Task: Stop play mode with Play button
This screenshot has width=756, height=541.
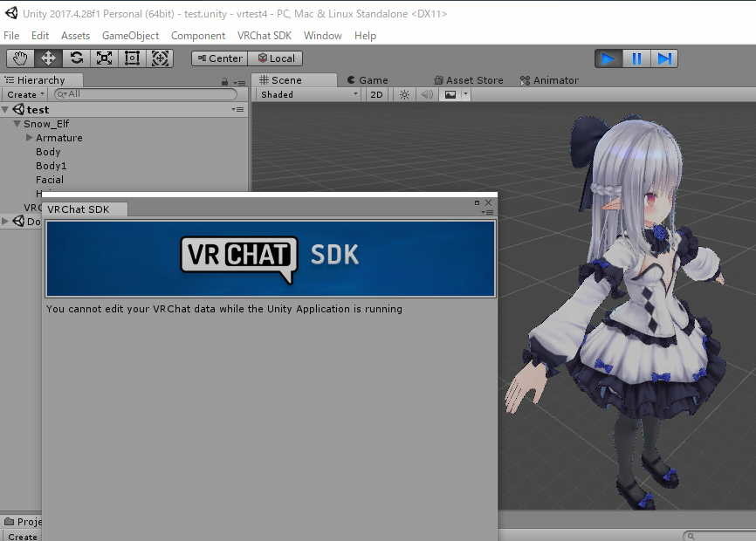Action: click(x=608, y=58)
